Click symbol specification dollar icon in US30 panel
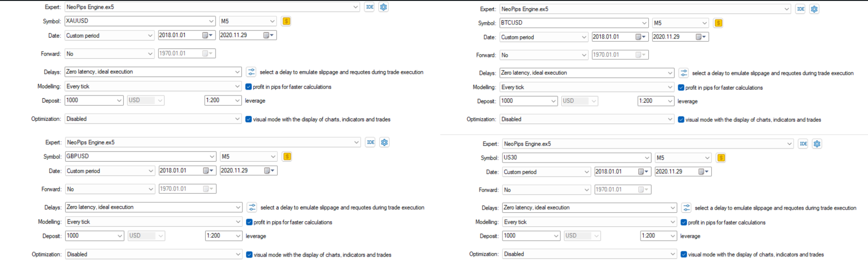Screen dimensions: 868x268 tap(721, 158)
